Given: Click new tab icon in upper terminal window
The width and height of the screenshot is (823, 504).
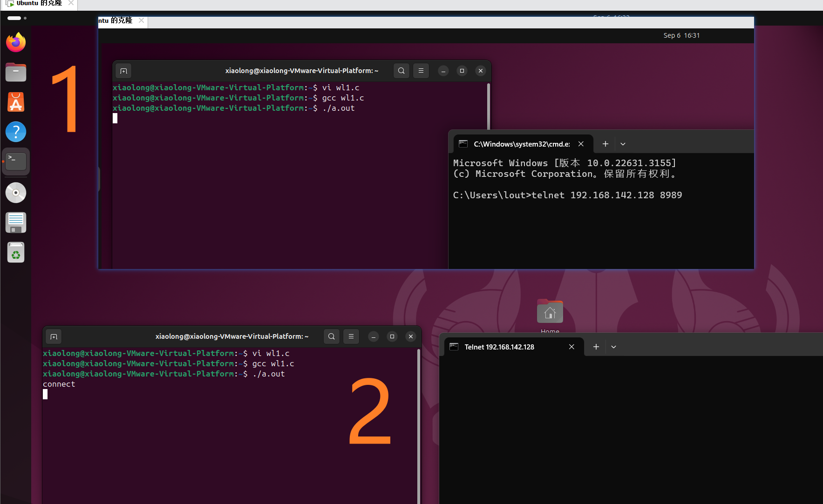Looking at the screenshot, I should click(x=123, y=71).
